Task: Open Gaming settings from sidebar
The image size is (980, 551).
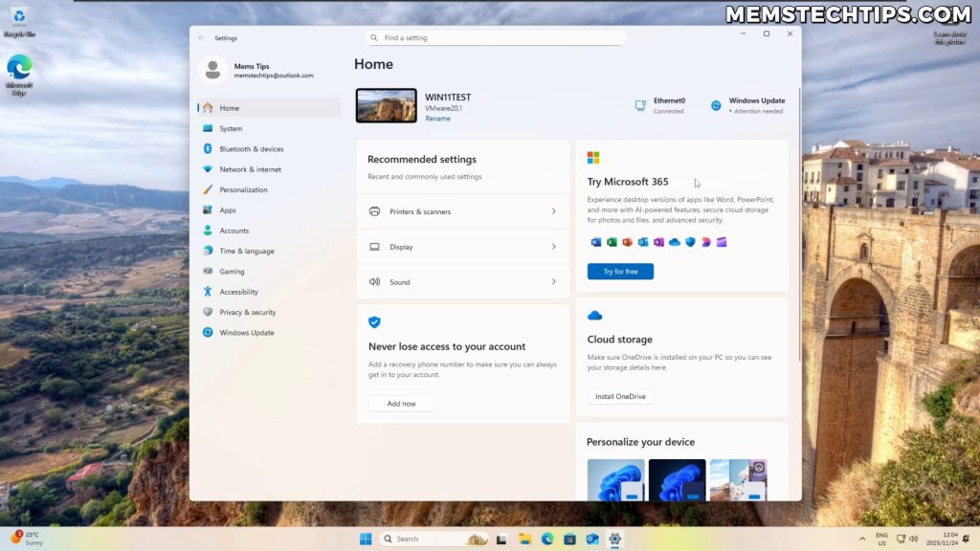Action: coord(230,271)
